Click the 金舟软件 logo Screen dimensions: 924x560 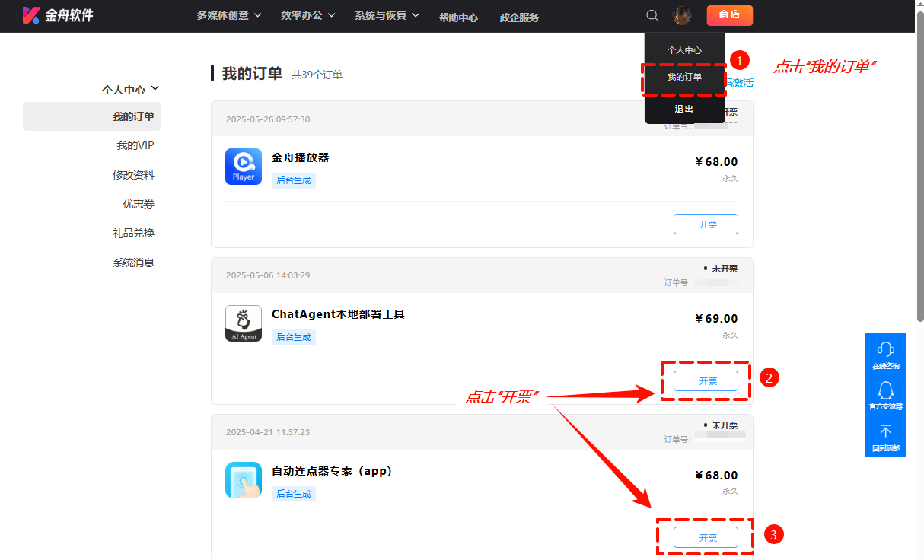(58, 15)
